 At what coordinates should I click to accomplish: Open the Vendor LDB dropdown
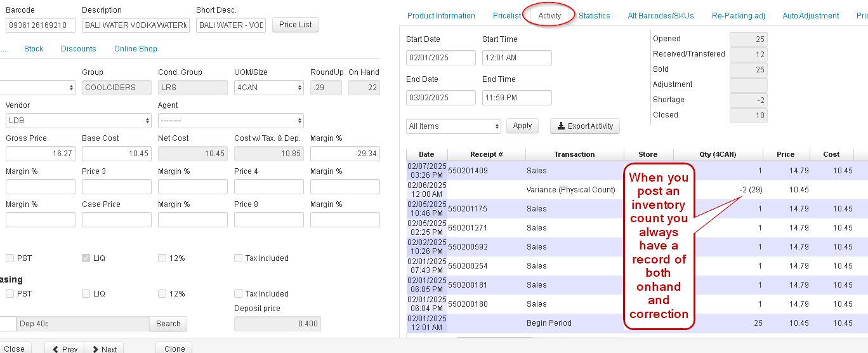coord(79,121)
